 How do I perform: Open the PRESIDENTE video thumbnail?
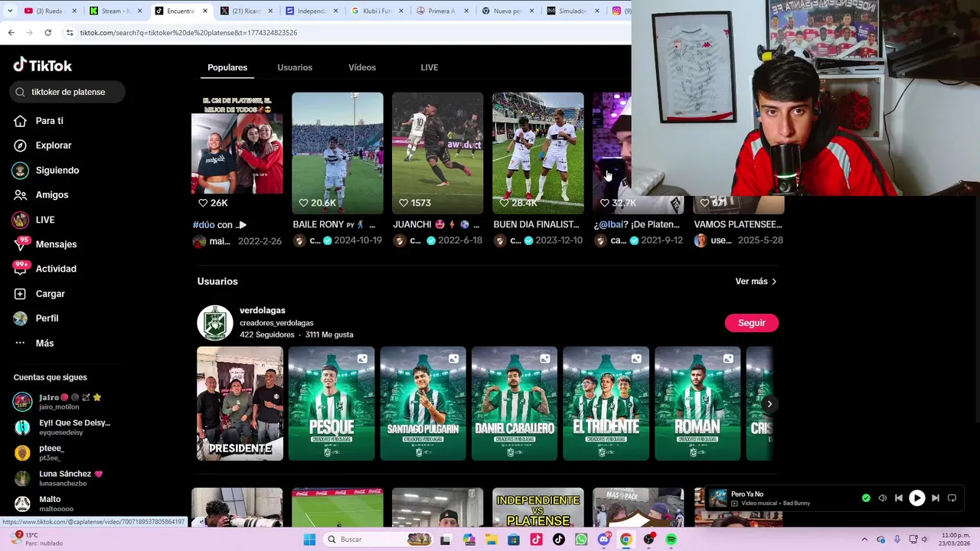240,403
